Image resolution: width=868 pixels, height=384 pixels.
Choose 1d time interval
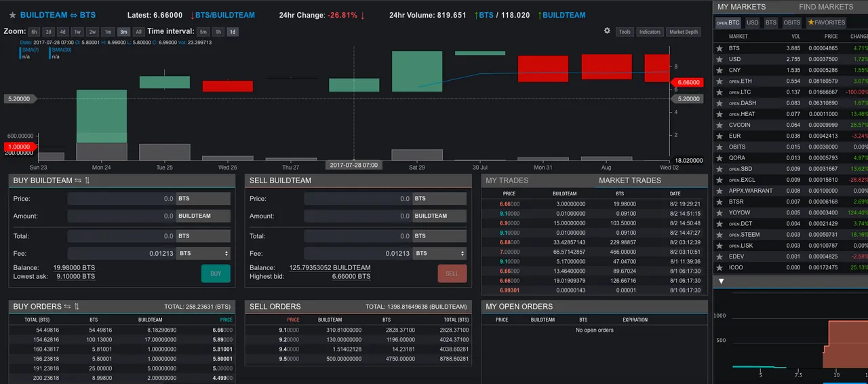[233, 31]
